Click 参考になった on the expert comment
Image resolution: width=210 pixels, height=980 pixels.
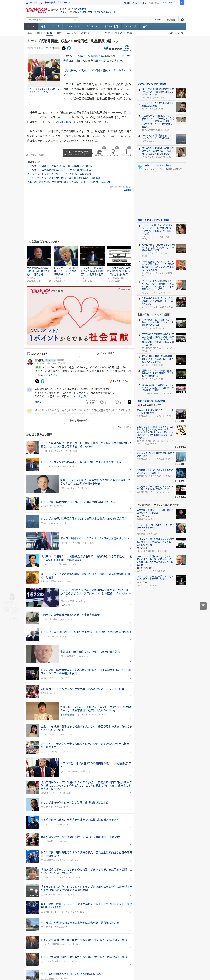119,381
